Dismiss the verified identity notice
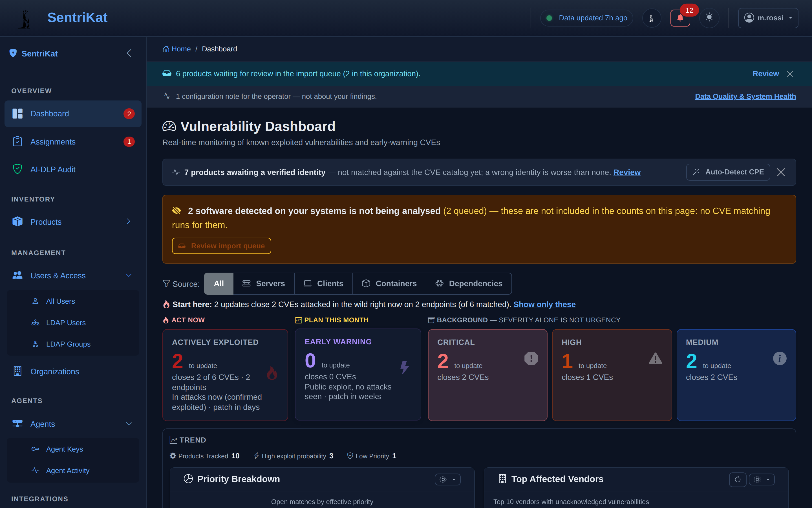 click(781, 172)
